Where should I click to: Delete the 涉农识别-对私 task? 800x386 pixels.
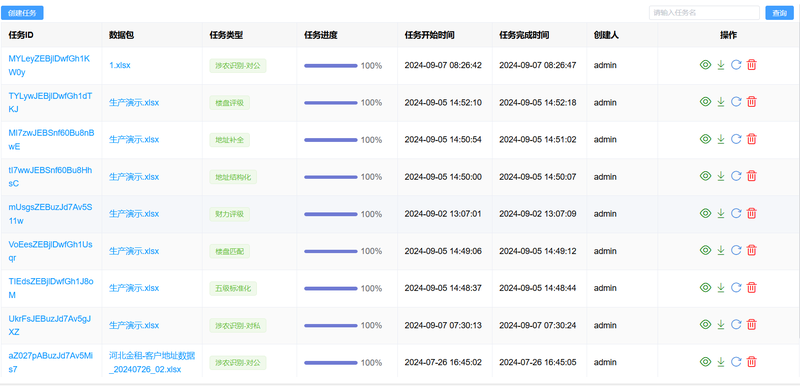pos(752,324)
